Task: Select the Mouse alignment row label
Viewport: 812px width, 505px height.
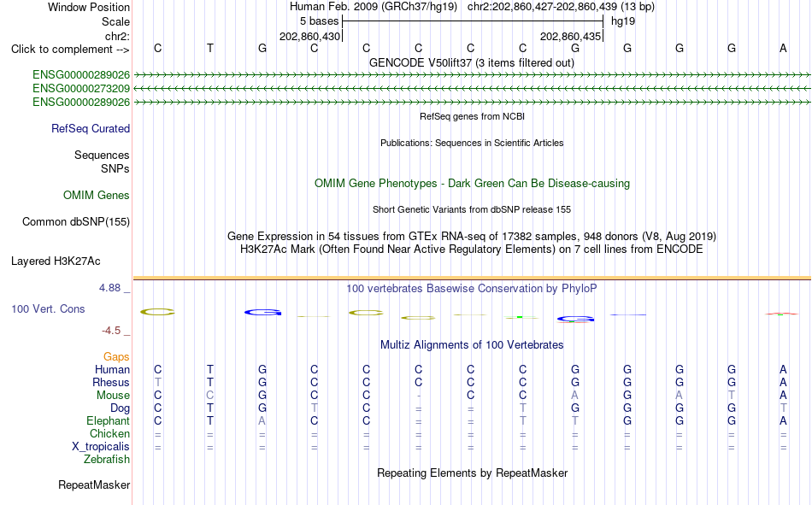Action: tap(113, 395)
